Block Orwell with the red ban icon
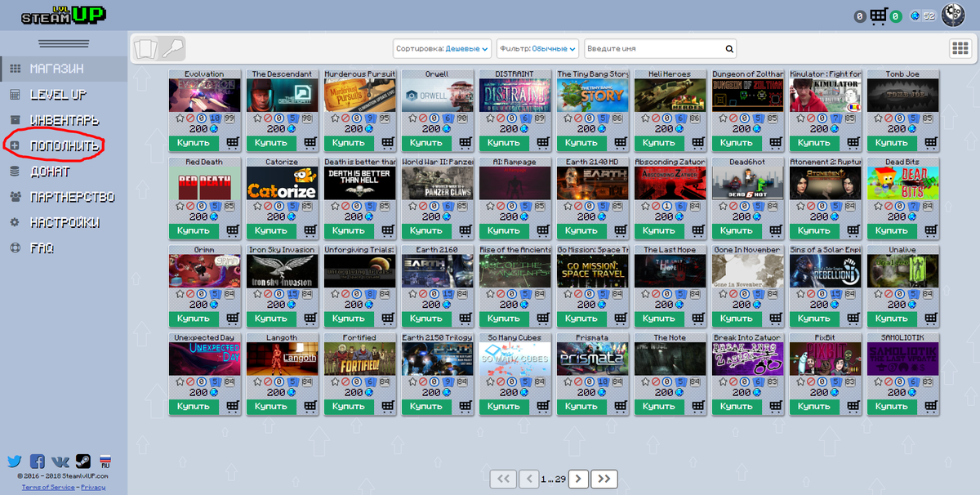The height and width of the screenshot is (495, 980). 423,118
